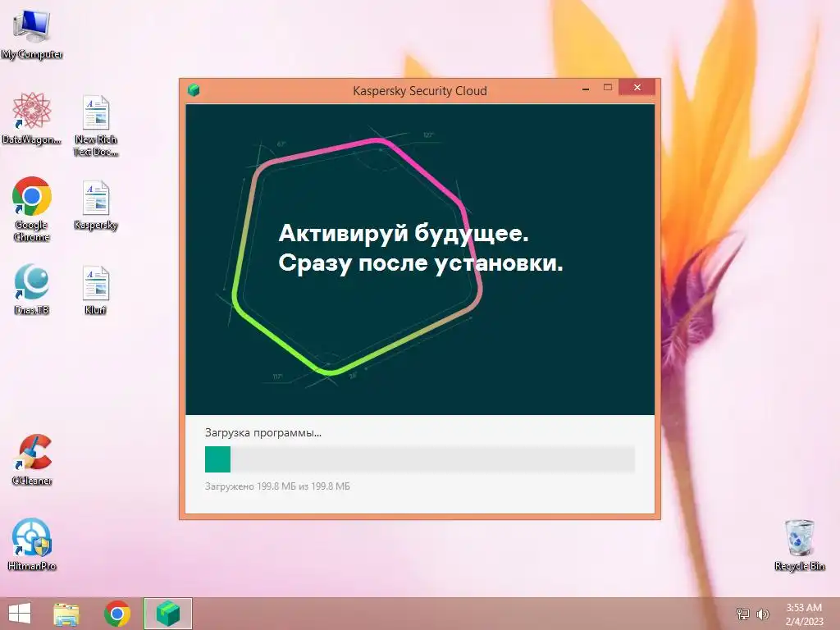Select the DataWagon desktop shortcut
The image size is (840, 630).
[32, 118]
